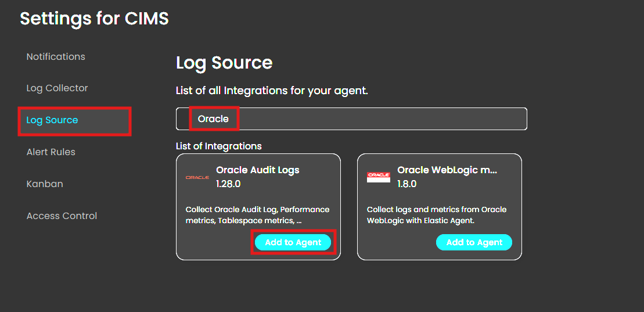Click the Oracle WebLogic logo icon
This screenshot has height=312, width=644.
(x=378, y=177)
